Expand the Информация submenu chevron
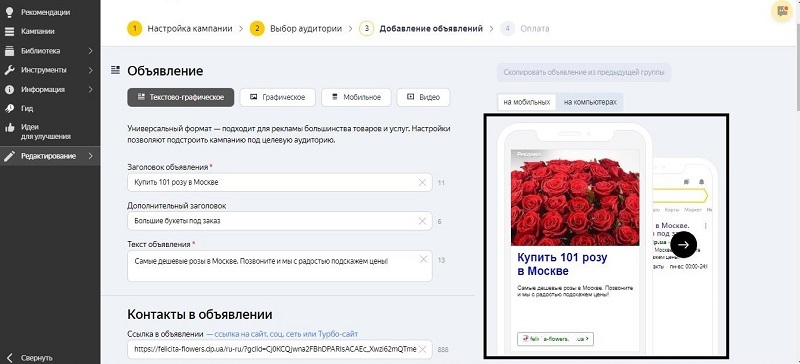The height and width of the screenshot is (364, 800). click(x=90, y=89)
